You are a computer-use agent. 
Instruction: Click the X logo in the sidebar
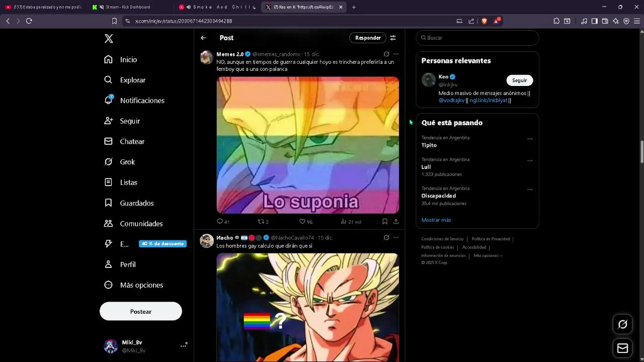click(109, 39)
